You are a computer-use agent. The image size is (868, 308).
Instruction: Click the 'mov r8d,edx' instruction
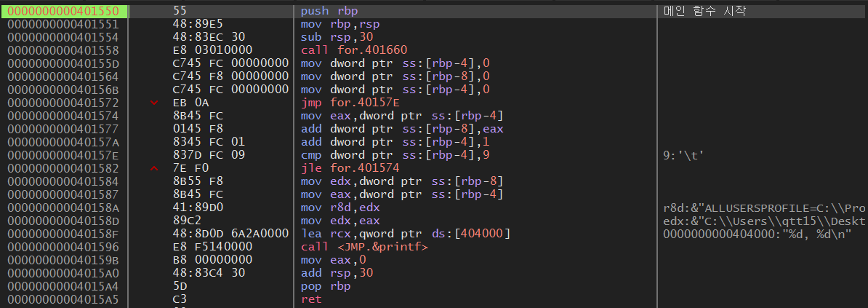(x=340, y=208)
